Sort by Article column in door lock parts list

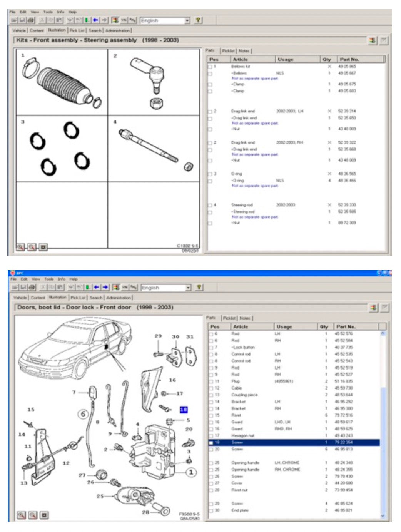pos(252,326)
